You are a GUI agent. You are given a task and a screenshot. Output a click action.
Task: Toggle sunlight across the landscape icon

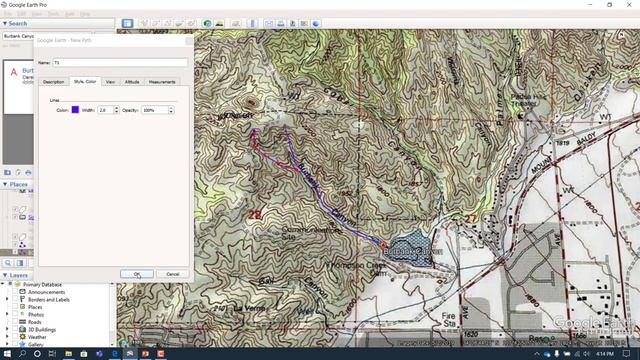[220, 23]
